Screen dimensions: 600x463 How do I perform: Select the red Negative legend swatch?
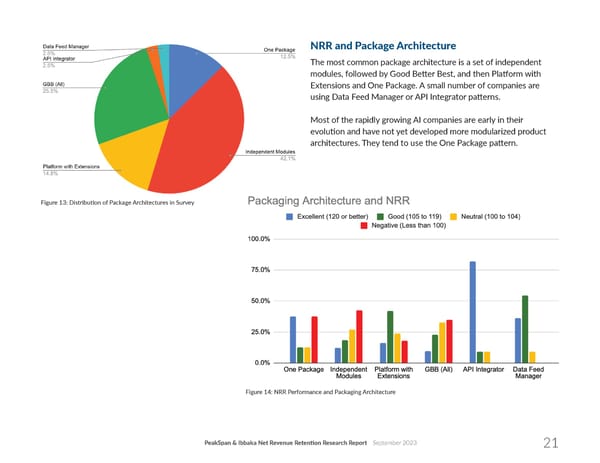365,227
